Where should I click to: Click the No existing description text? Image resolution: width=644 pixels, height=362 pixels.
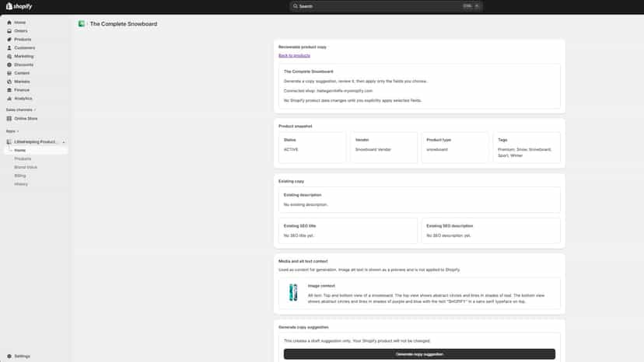pos(306,204)
